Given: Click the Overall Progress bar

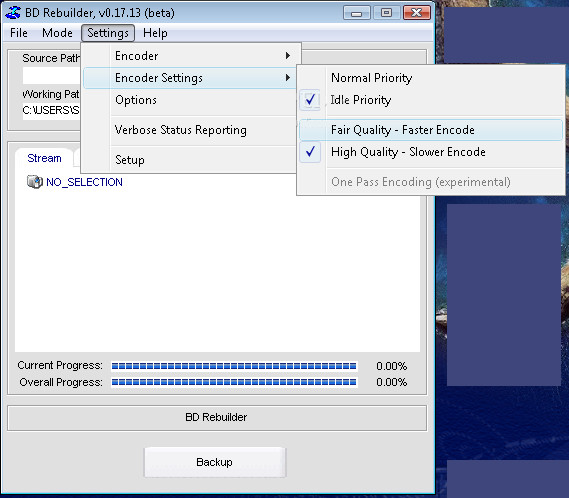Looking at the screenshot, I should (x=234, y=382).
